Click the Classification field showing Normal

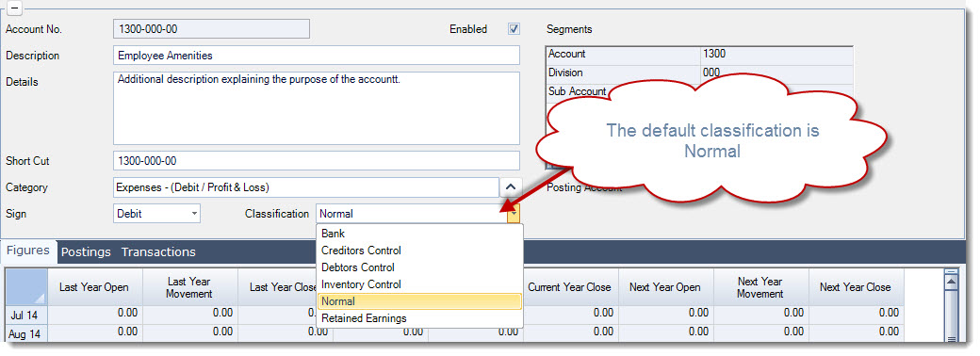pos(412,214)
